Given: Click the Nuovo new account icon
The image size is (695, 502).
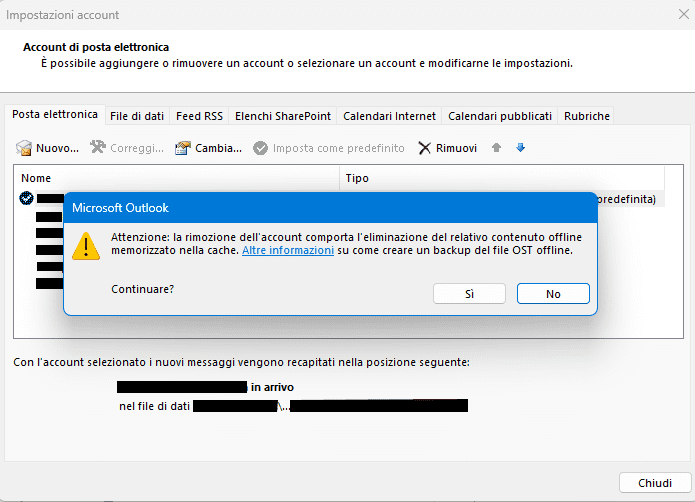Looking at the screenshot, I should [x=25, y=148].
